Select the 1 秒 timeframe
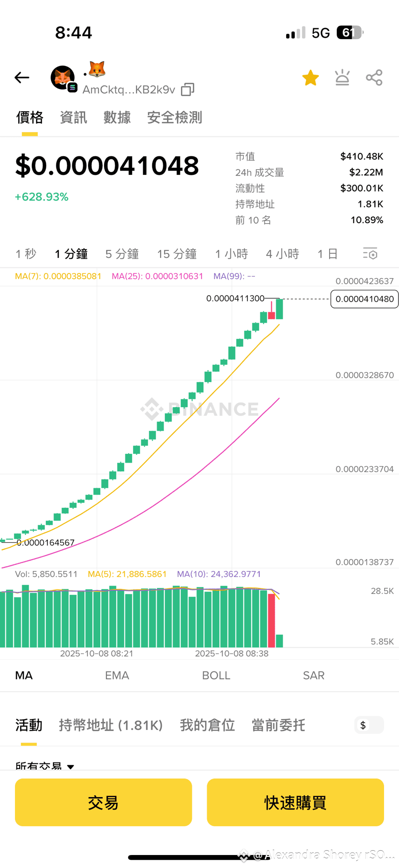399x868 pixels. (x=26, y=254)
